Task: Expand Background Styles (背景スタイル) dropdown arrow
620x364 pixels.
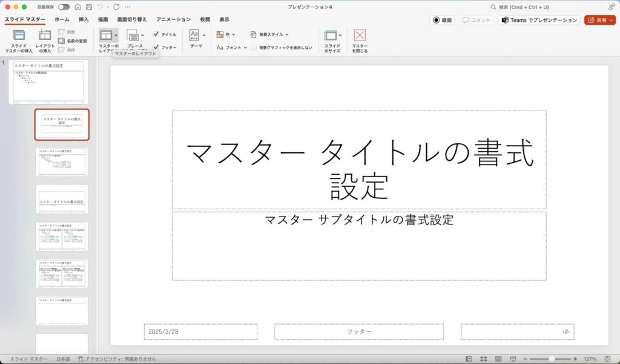Action: coord(286,34)
